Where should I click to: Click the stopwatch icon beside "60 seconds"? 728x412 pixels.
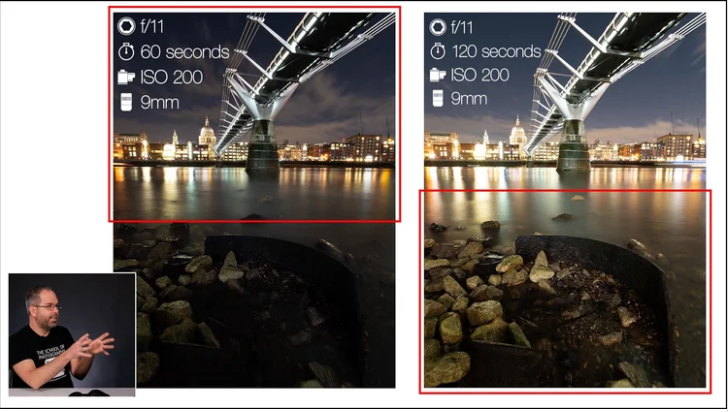pos(126,52)
